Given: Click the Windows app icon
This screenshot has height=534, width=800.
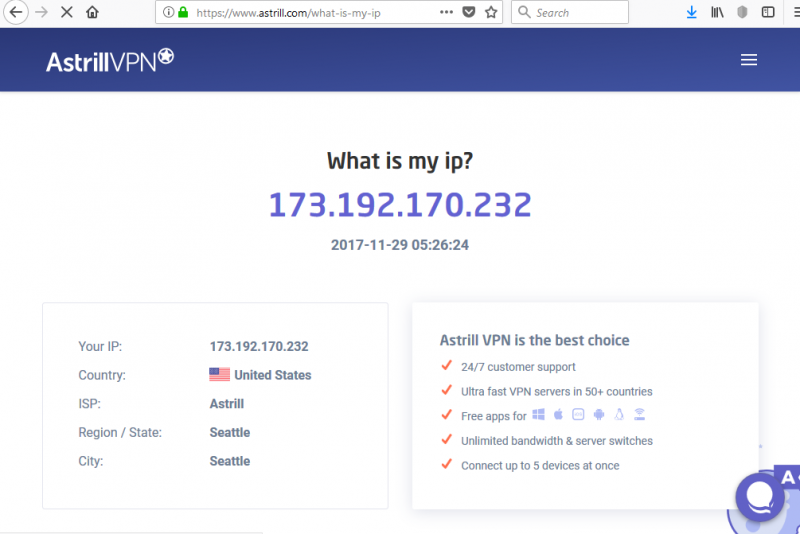Looking at the screenshot, I should pyautogui.click(x=538, y=415).
